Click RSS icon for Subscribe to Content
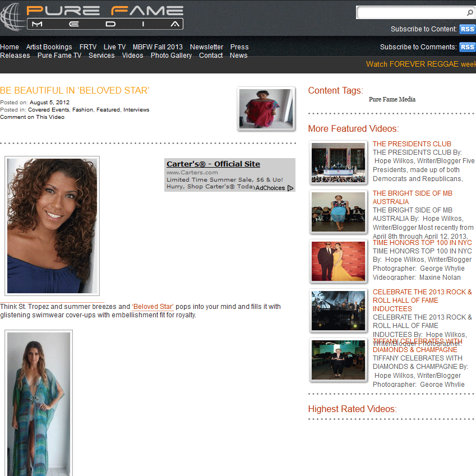476x476 pixels. click(x=467, y=29)
